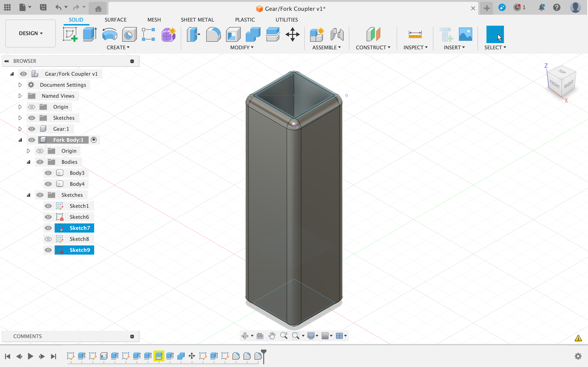
Task: Drag the timeline playback slider
Action: coord(263,356)
